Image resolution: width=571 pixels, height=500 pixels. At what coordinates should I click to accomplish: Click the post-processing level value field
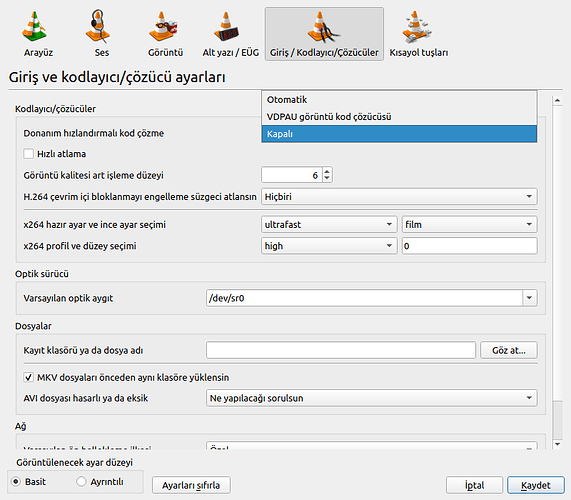(292, 175)
